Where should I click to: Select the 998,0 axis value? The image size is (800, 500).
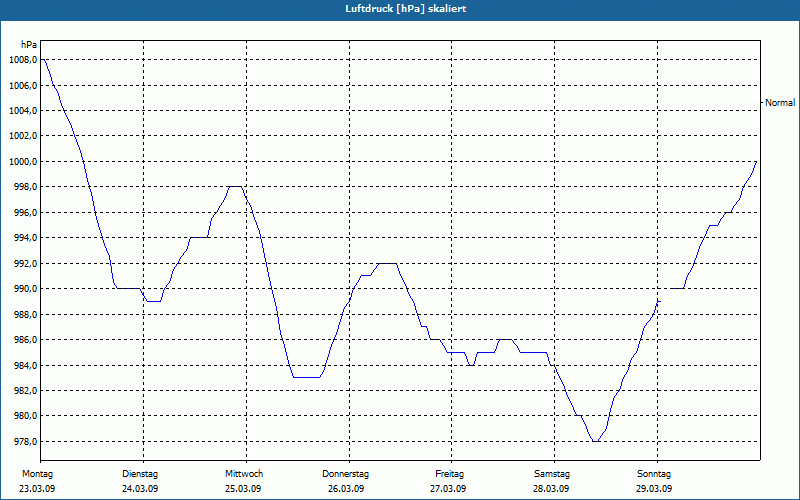tap(25, 187)
